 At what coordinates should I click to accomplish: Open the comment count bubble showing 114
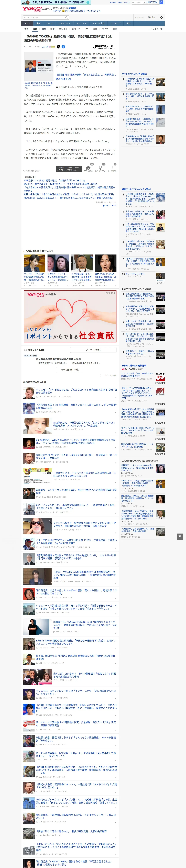click(x=45, y=47)
